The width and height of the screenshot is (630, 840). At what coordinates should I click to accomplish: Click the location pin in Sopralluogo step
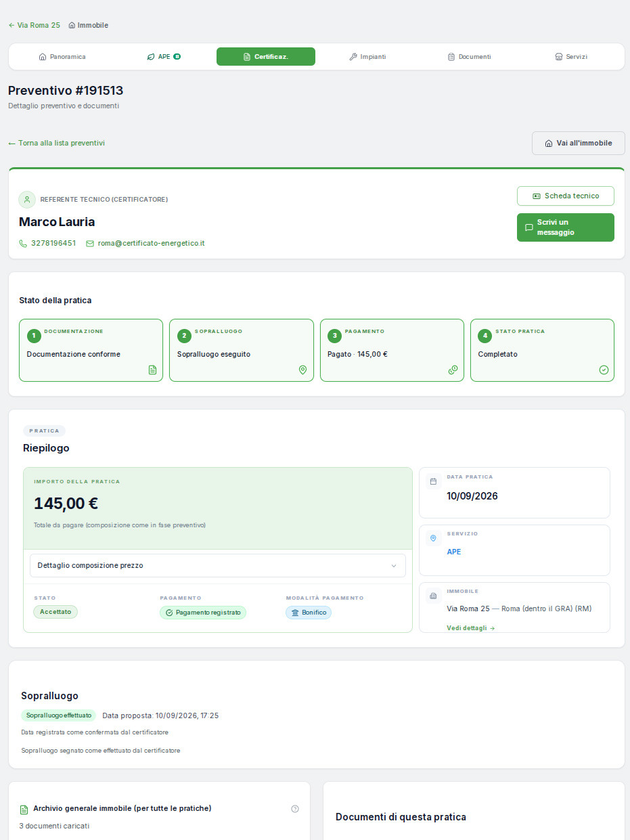coord(302,370)
